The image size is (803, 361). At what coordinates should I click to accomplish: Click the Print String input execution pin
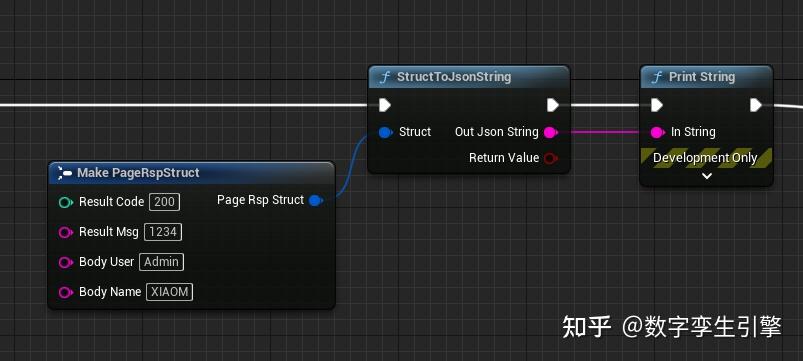[x=657, y=105]
